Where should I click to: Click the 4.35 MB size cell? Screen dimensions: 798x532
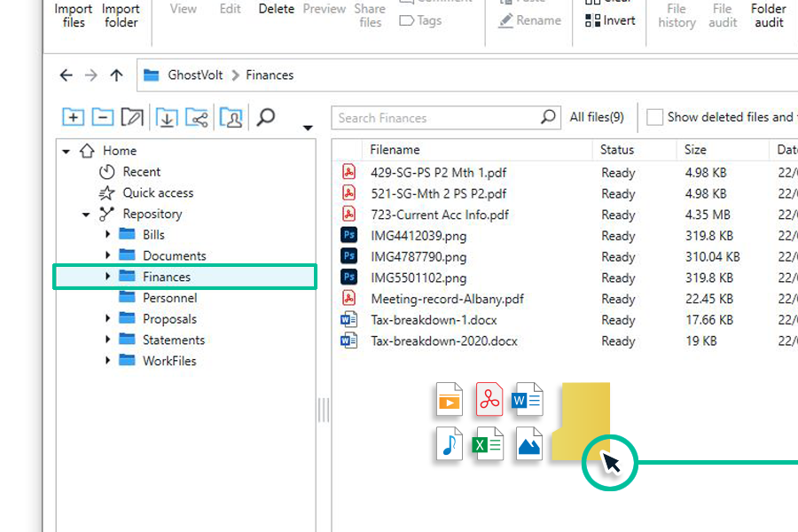(x=708, y=215)
